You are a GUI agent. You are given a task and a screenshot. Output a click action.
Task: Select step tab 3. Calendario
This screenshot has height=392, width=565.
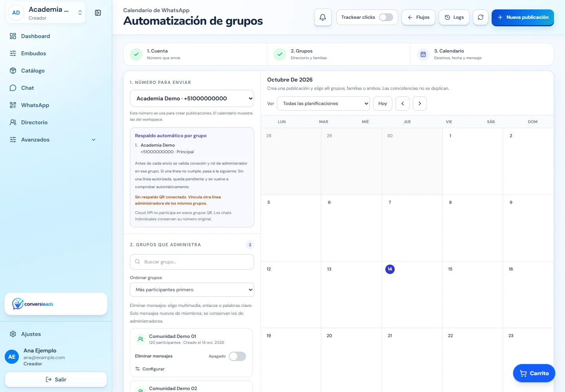(482, 54)
